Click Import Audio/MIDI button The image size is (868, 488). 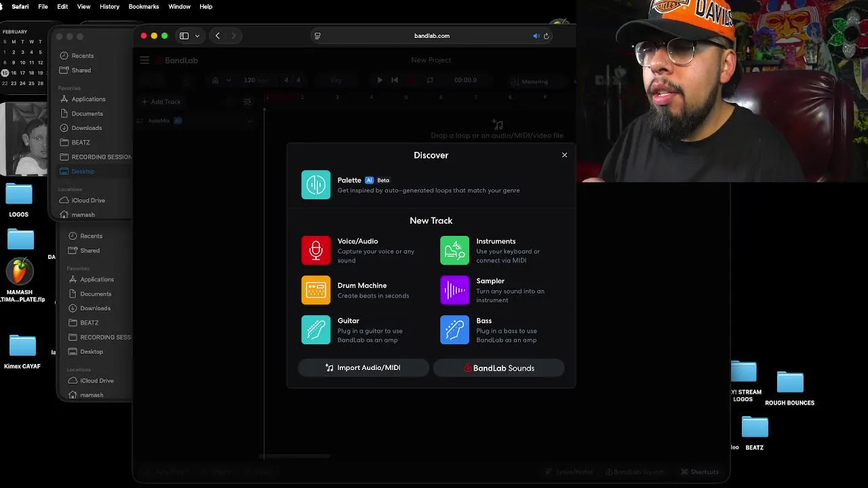(363, 367)
